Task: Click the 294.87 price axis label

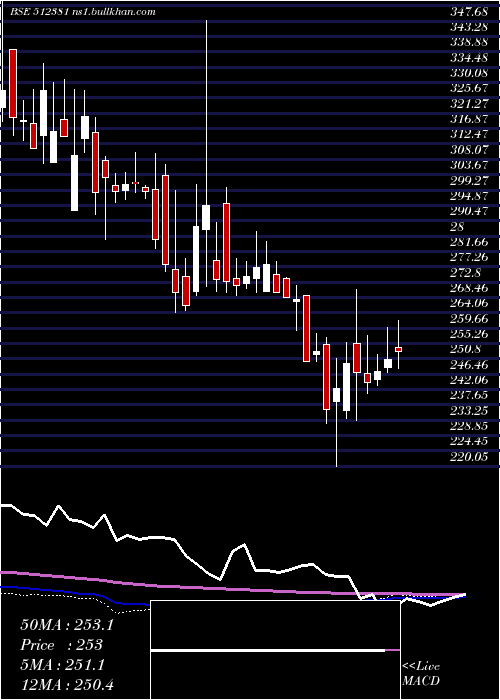Action: 468,196
